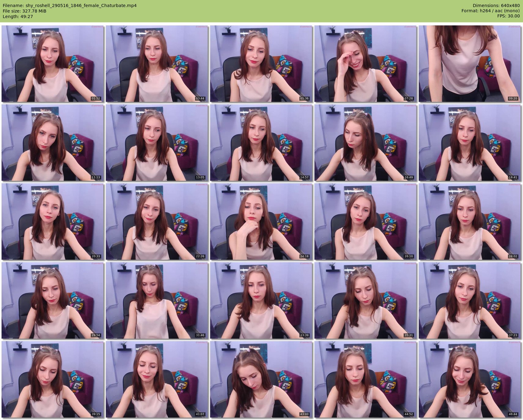The height and width of the screenshot is (420, 523).
Task: Click the "Format: h264 / aac (mono)" text
Action: (x=491, y=11)
